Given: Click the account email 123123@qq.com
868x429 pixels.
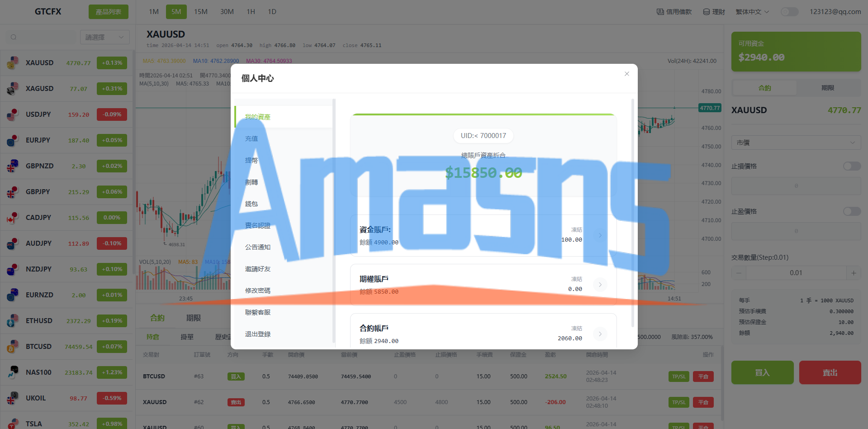Looking at the screenshot, I should tap(835, 12).
